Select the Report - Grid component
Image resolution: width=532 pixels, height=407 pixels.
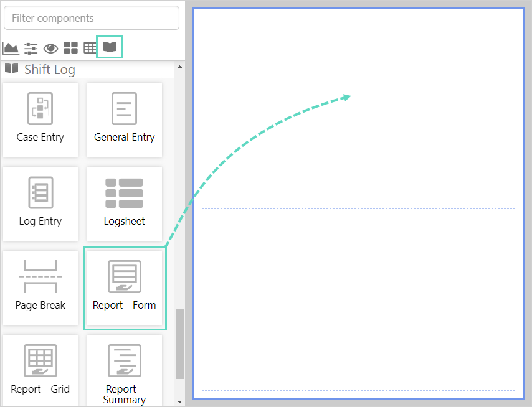(x=40, y=371)
